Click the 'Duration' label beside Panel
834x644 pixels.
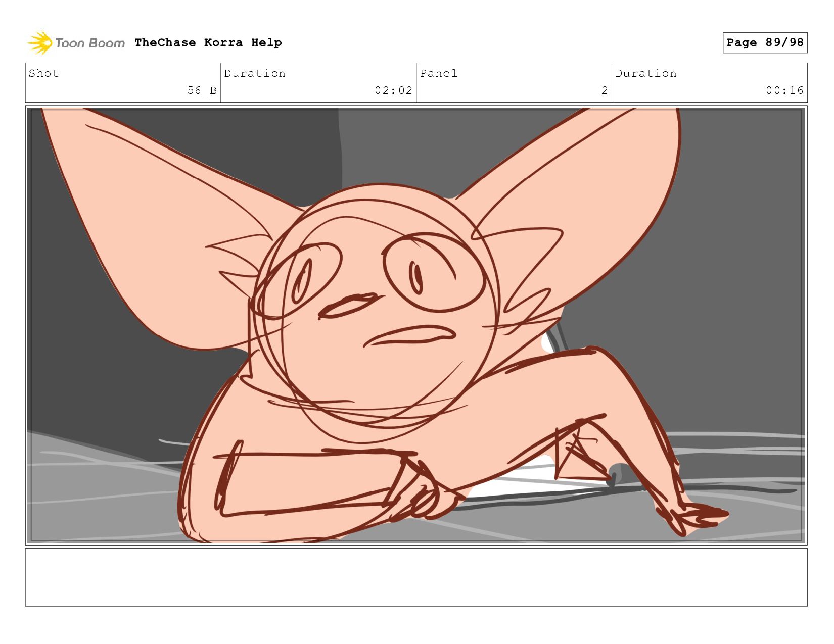click(x=646, y=74)
